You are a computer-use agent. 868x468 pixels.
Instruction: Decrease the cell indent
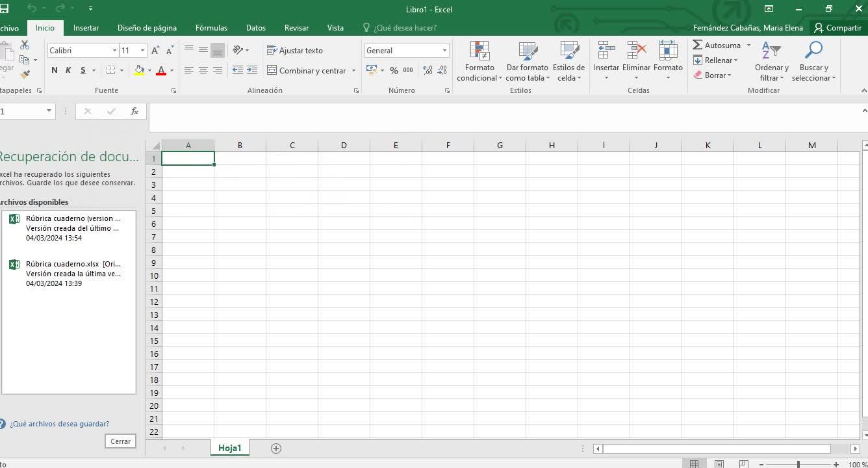[x=237, y=70]
